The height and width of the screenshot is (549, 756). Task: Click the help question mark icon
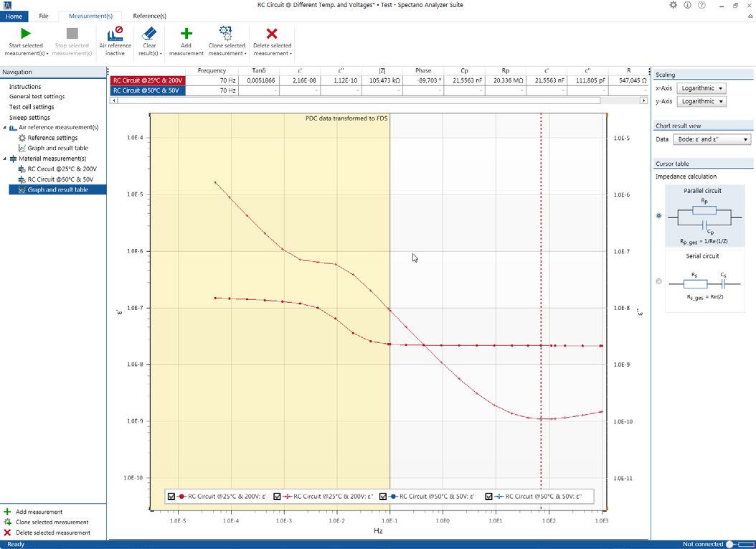(x=701, y=5)
